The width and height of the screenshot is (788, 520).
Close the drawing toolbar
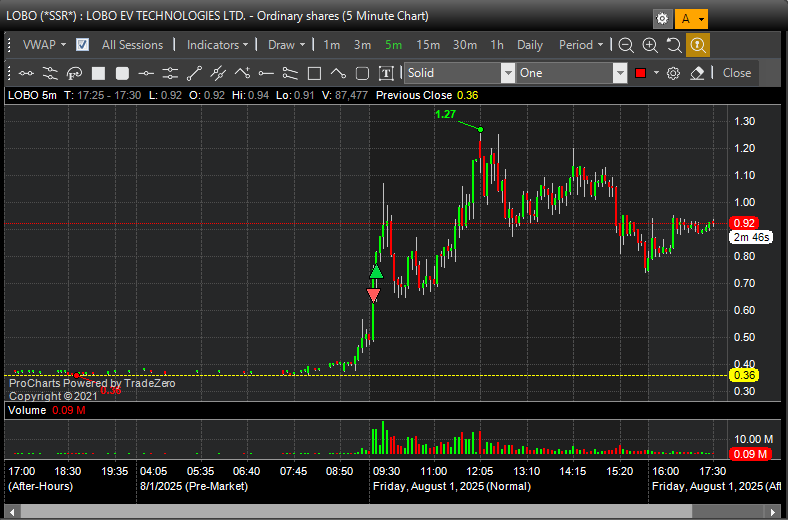coord(737,73)
